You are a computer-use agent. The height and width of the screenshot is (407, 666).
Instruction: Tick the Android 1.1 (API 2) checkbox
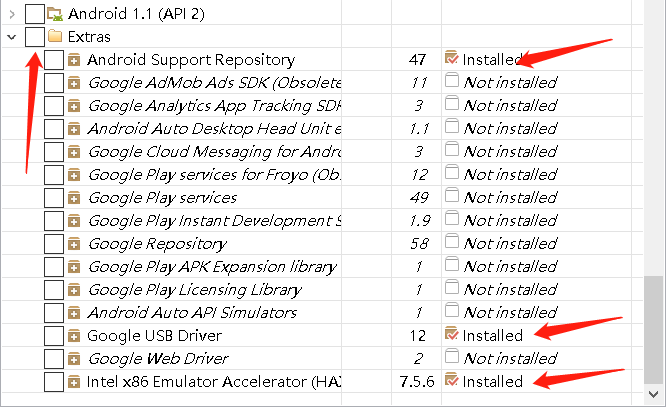coord(34,14)
